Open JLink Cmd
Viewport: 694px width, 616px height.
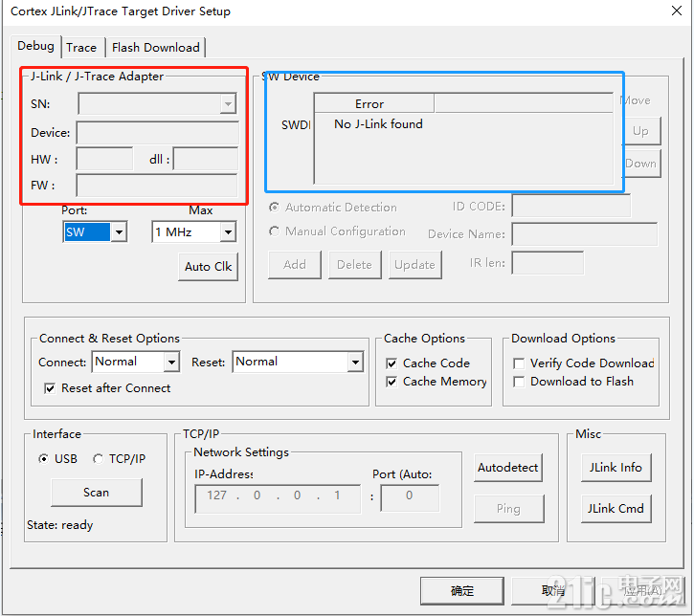(x=616, y=509)
